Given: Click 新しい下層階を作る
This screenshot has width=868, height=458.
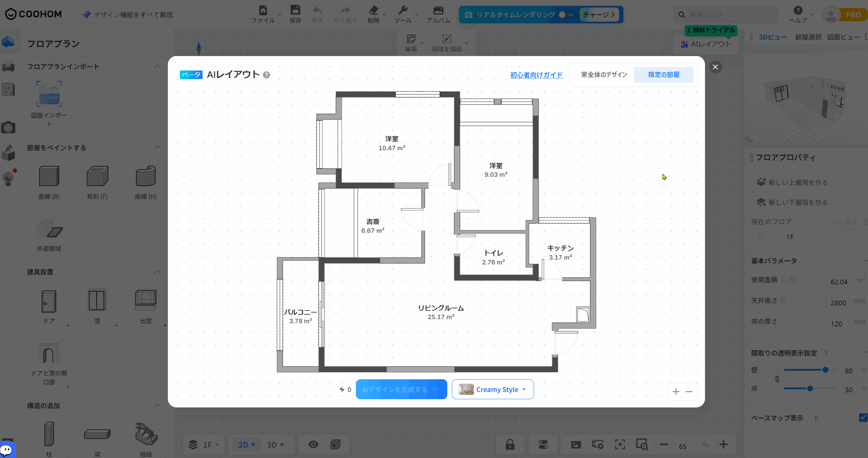Looking at the screenshot, I should 792,202.
